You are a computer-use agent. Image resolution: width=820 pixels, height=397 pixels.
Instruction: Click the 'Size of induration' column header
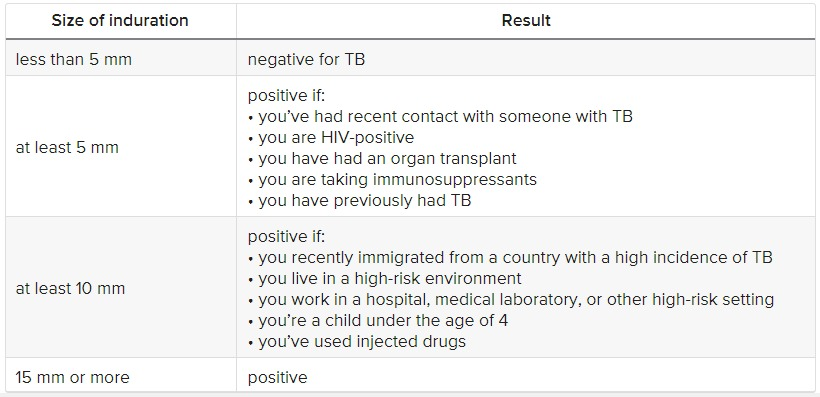coord(120,21)
